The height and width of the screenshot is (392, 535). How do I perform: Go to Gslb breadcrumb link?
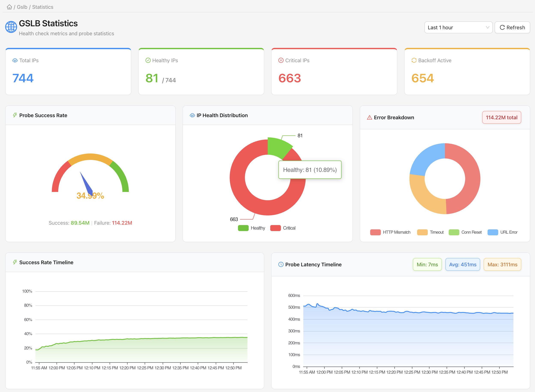(22, 7)
